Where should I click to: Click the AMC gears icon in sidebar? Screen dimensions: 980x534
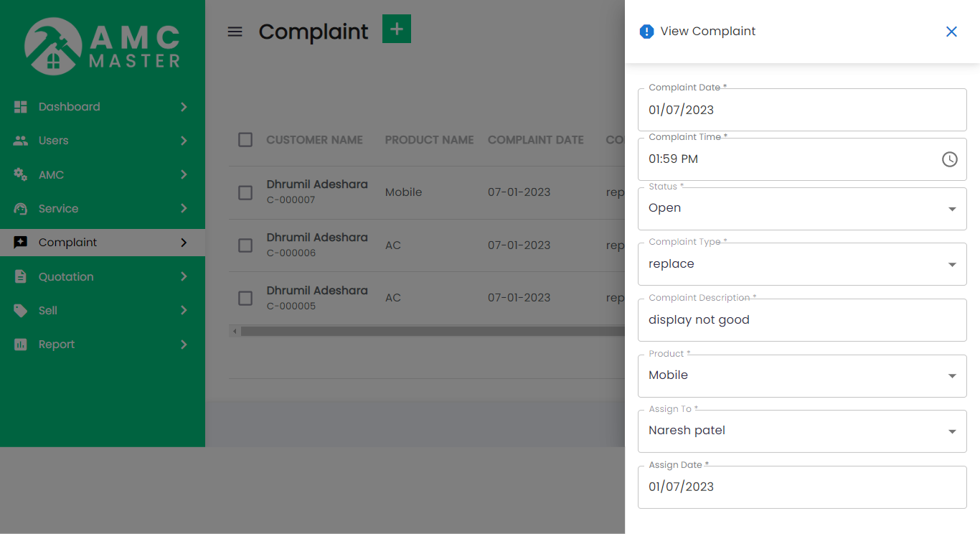tap(21, 174)
